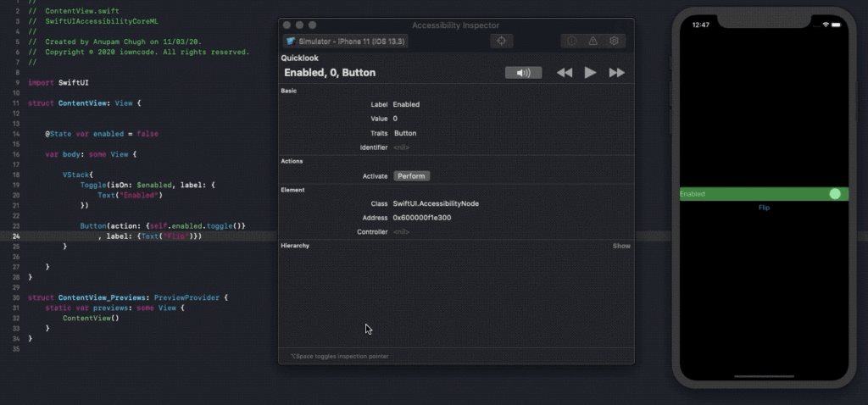This screenshot has height=405, width=868.
Task: Open the Settings gear icon in Inspector
Action: point(614,41)
